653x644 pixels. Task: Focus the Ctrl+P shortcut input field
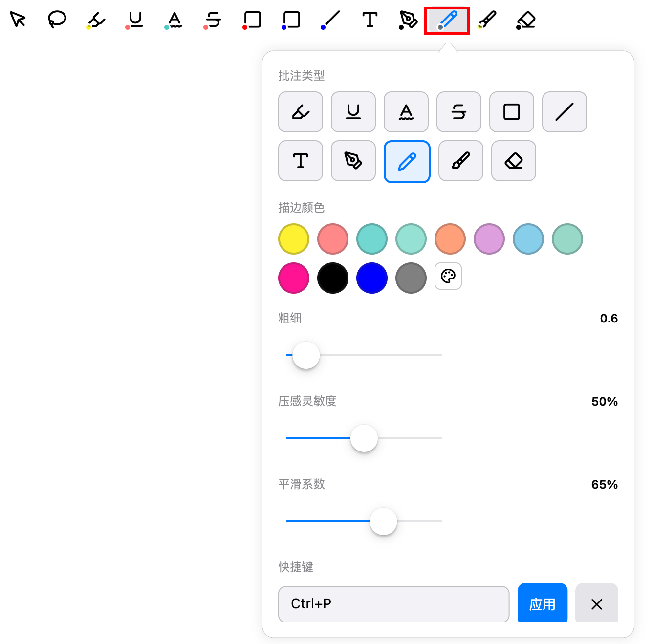393,604
